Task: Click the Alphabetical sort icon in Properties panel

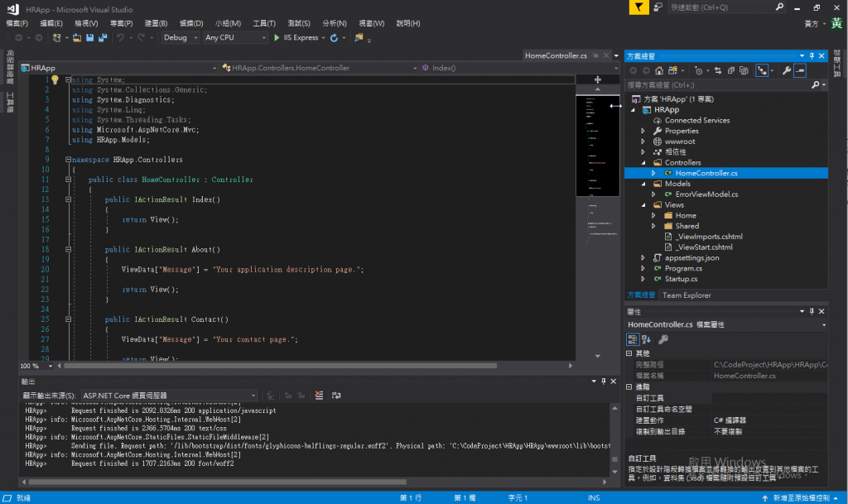Action: (x=646, y=339)
